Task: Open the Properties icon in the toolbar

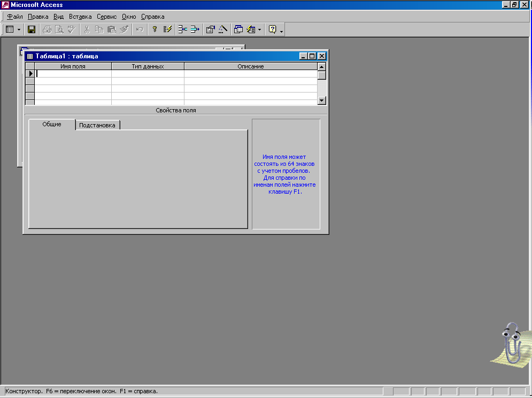Action: [x=210, y=29]
